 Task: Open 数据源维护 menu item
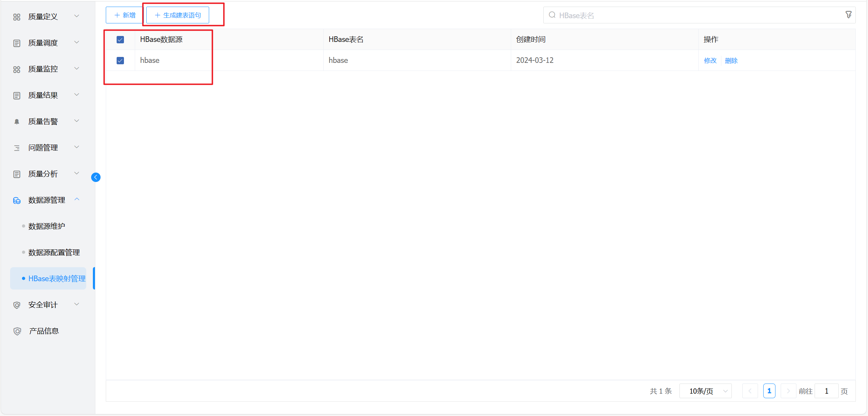point(47,226)
